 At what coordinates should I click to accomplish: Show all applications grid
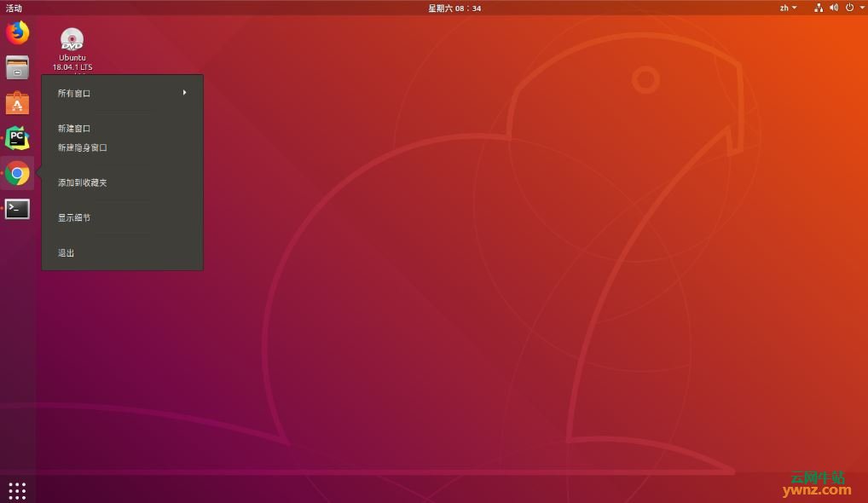tap(17, 490)
